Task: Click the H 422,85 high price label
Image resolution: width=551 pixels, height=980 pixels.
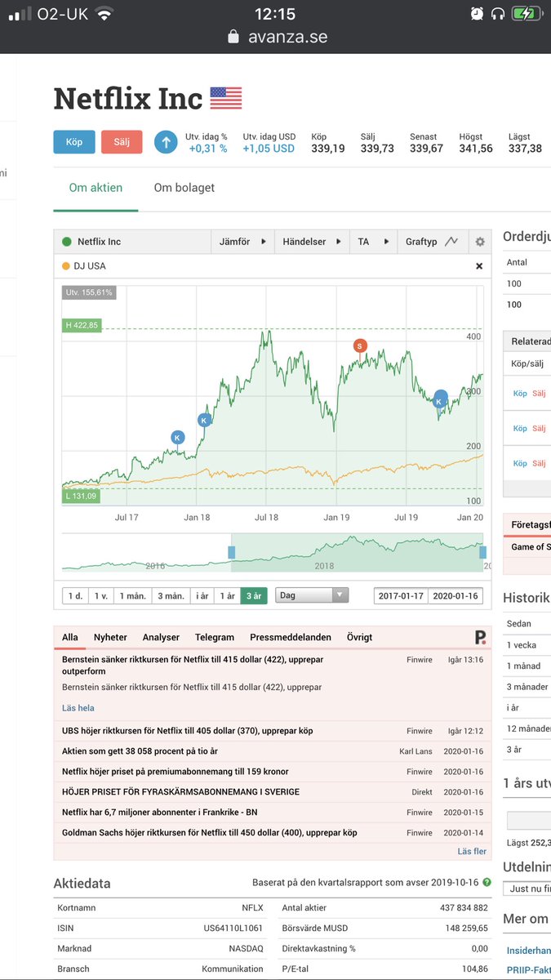Action: click(82, 325)
